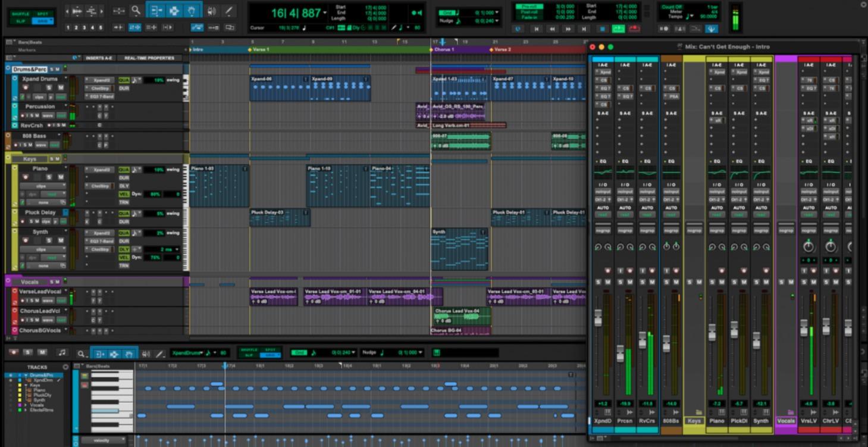This screenshot has height=447, width=868.
Task: Click the Intro marker in Markers ruler
Action: click(197, 50)
